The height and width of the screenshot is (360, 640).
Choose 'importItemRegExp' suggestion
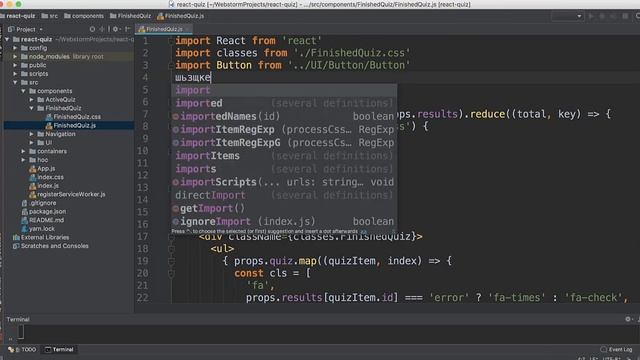click(x=284, y=129)
